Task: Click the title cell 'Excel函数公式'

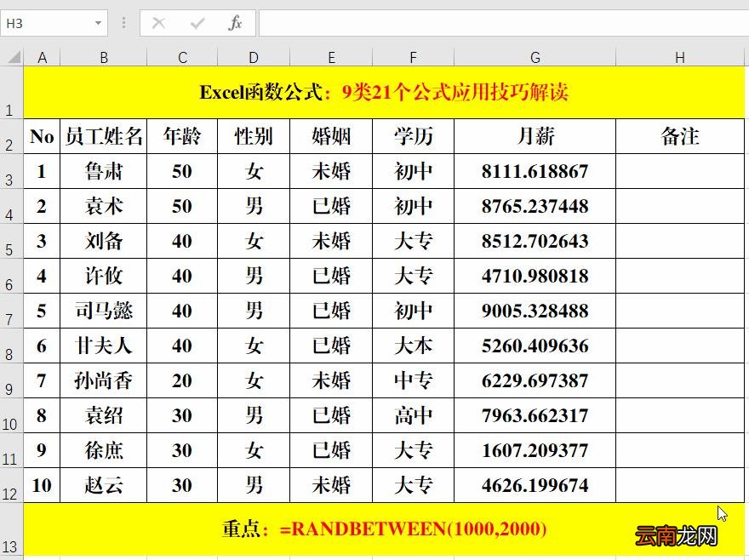Action: coord(384,93)
